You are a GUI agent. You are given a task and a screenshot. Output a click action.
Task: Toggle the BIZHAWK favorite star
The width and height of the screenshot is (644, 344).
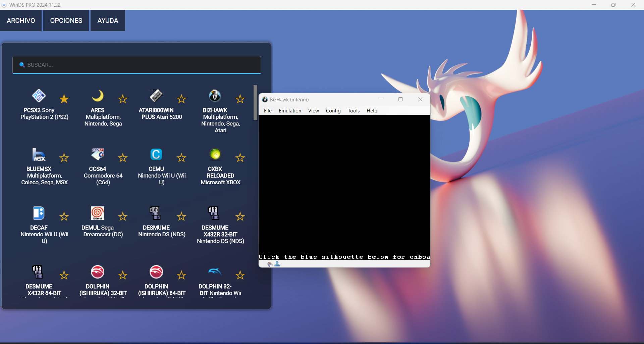240,99
